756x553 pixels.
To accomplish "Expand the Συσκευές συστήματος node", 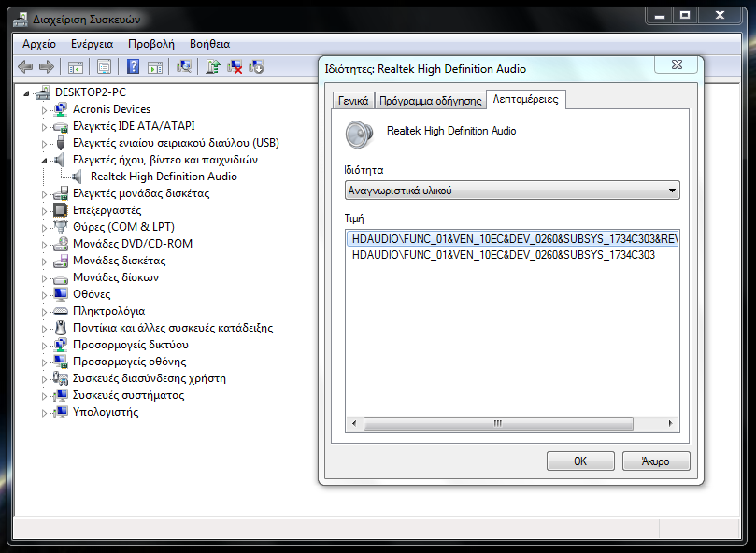I will coord(44,396).
